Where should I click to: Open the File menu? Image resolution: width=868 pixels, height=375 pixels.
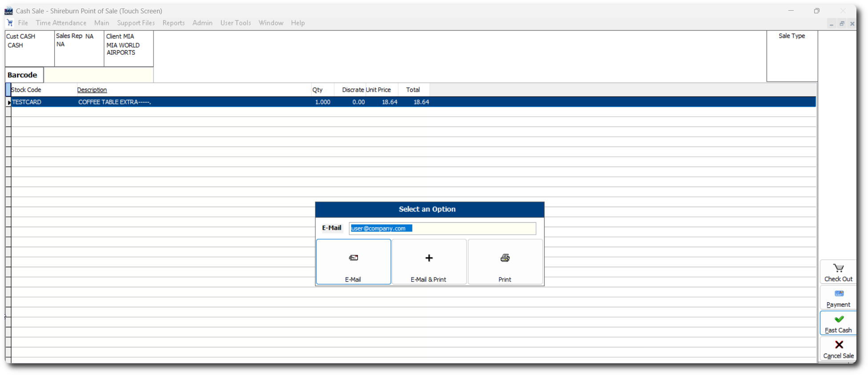[x=23, y=23]
